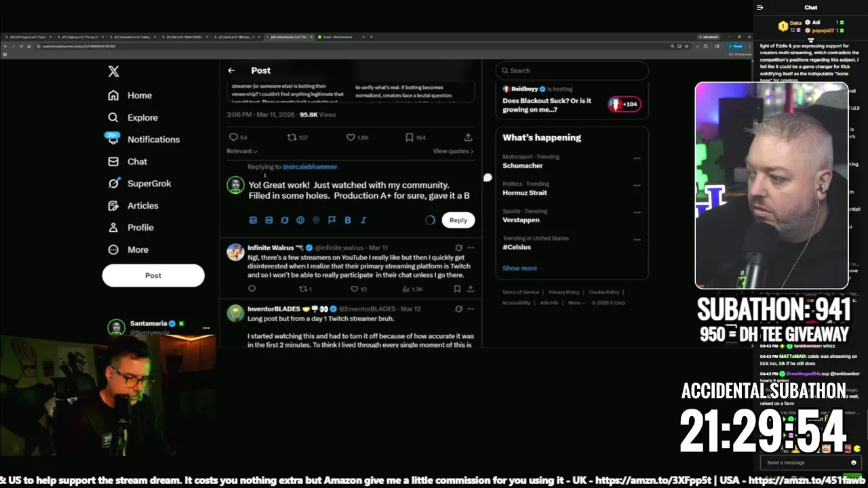Viewport: 868px width, 488px height.
Task: Open Chat in X sidebar
Action: (127, 161)
